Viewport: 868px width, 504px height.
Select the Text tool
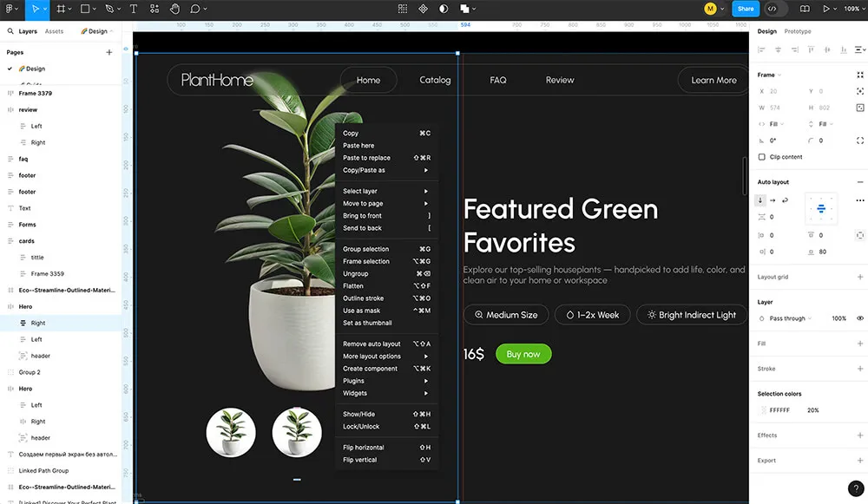pos(134,9)
